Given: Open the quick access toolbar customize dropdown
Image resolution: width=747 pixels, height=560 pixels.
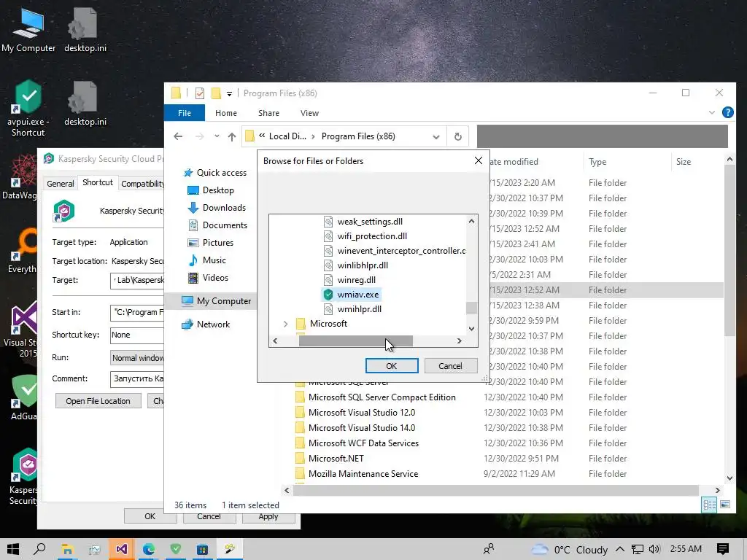Looking at the screenshot, I should 229,94.
